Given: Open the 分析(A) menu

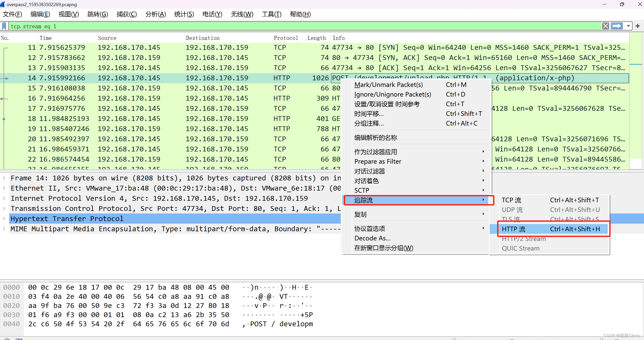Looking at the screenshot, I should (x=155, y=14).
